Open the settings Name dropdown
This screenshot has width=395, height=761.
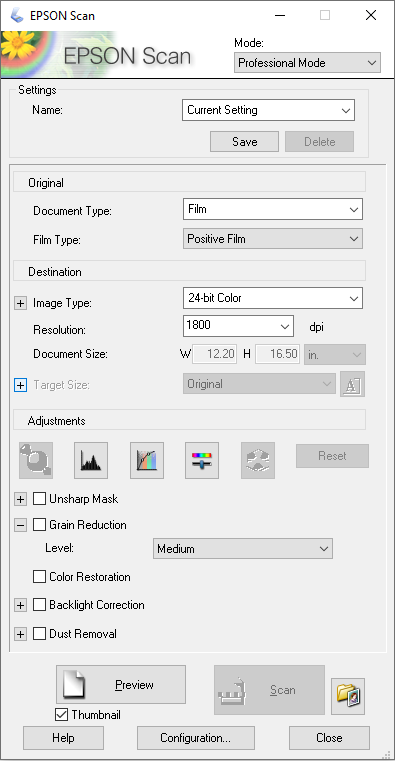point(268,110)
